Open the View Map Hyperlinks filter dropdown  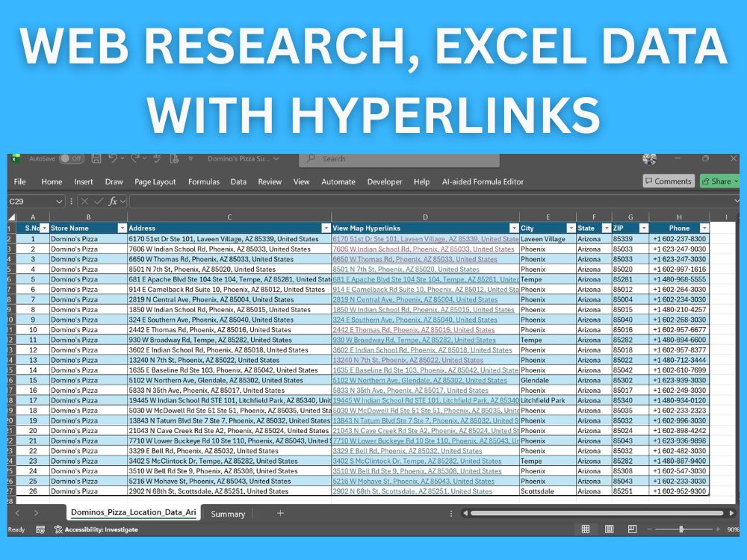(514, 228)
